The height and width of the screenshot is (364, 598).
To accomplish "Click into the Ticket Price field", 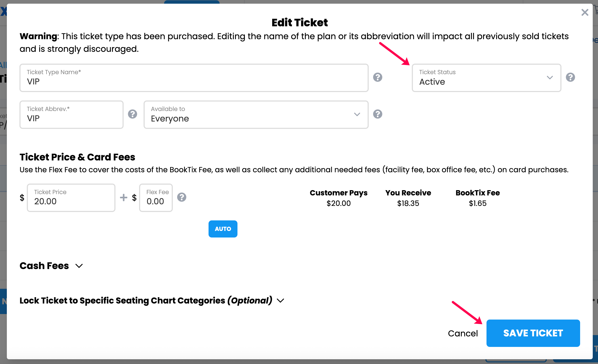I will (x=71, y=198).
